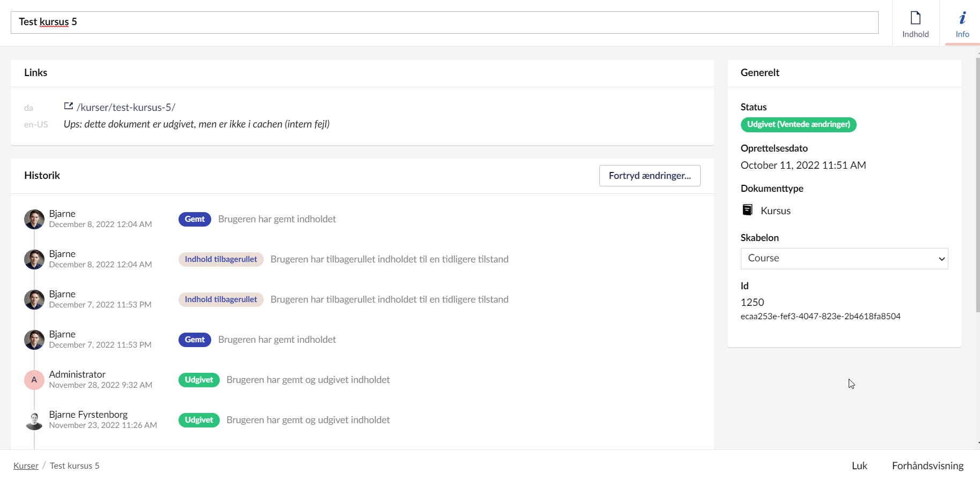
Task: Click the Gemt badge in the newest history entry
Action: coord(194,219)
